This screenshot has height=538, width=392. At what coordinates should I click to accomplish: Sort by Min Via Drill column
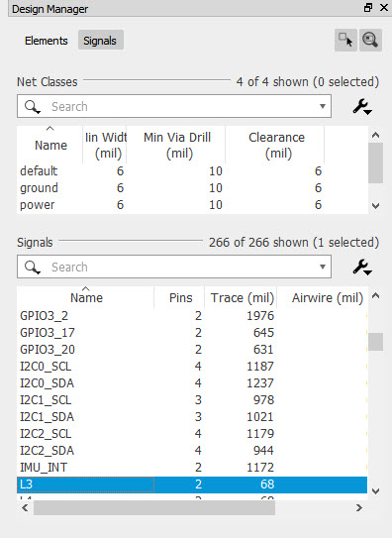[177, 145]
